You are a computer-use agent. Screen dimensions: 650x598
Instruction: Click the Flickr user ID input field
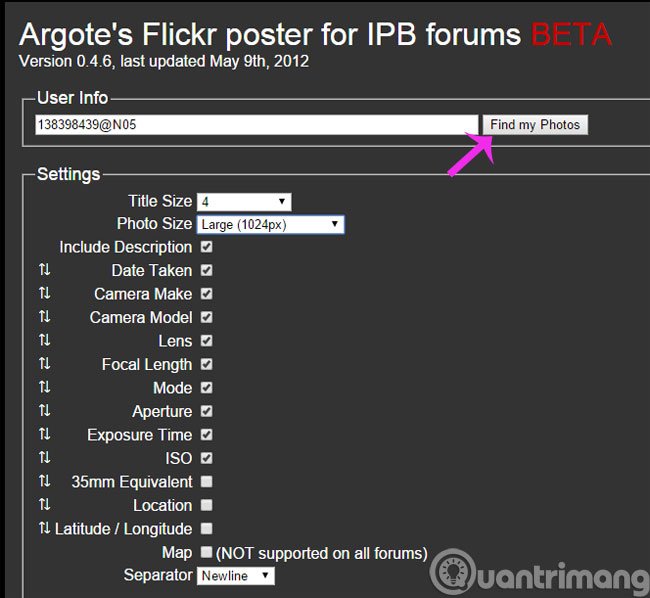click(257, 125)
